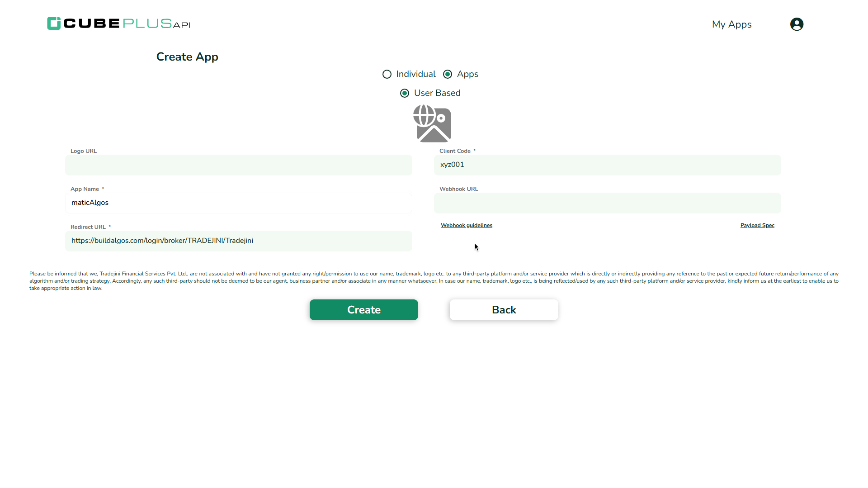The height and width of the screenshot is (488, 868).
Task: Click the Individual option label text
Action: [x=416, y=74]
